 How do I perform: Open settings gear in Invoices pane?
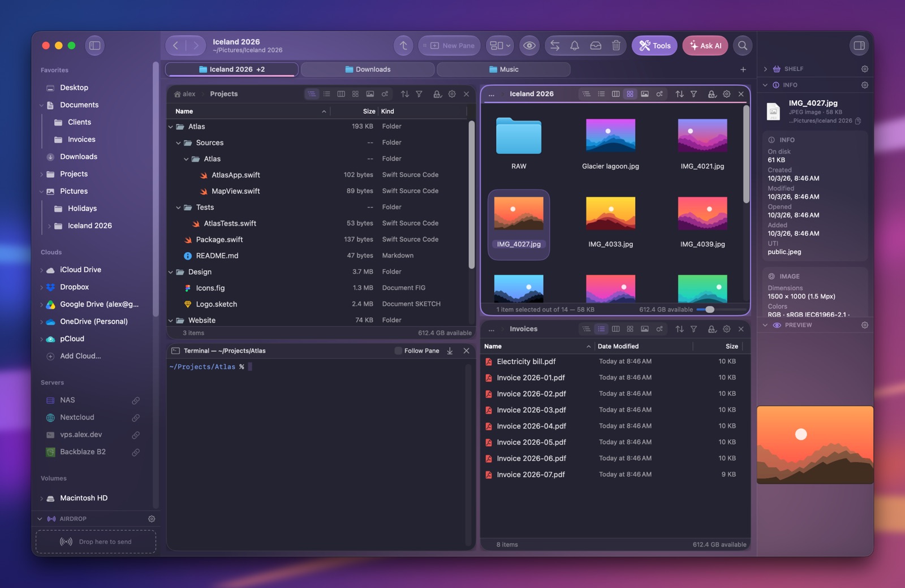tap(727, 329)
